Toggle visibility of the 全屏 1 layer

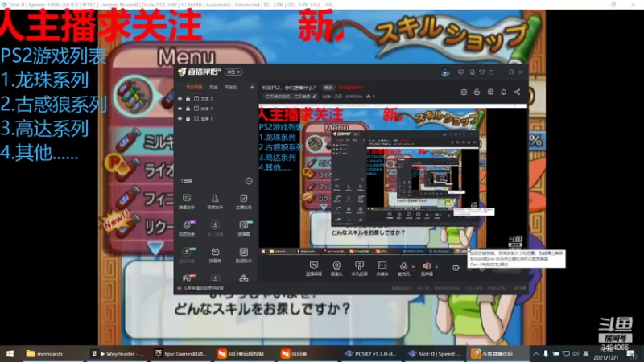click(x=180, y=118)
